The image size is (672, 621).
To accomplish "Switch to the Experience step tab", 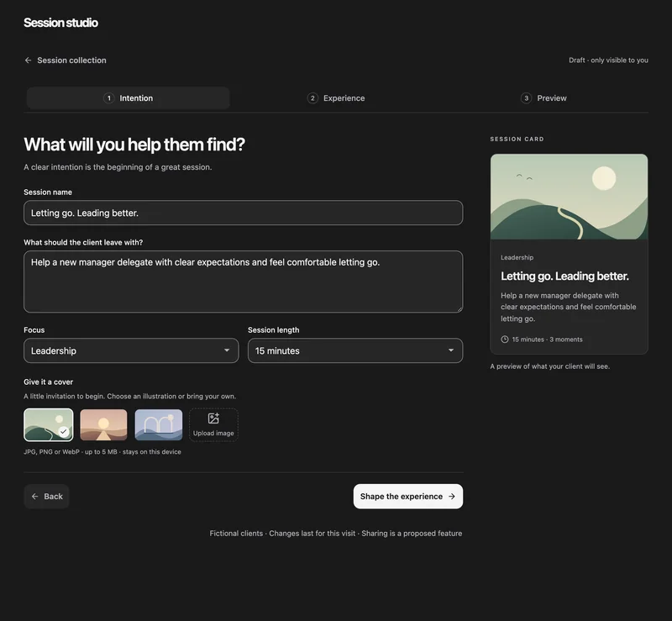I will [x=336, y=98].
